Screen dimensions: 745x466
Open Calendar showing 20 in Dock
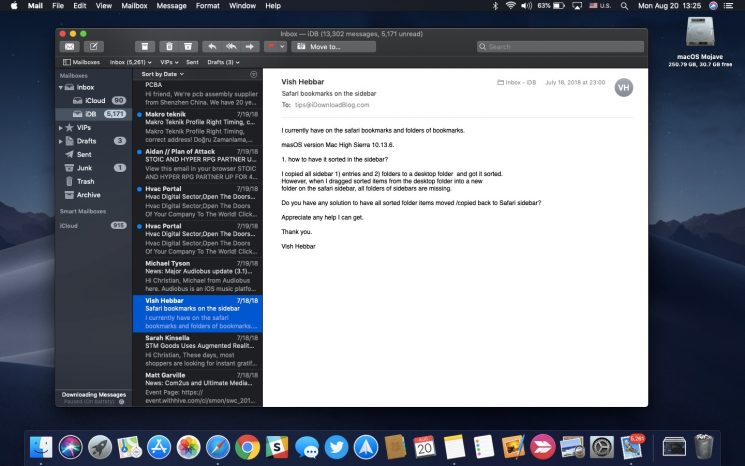pos(424,447)
